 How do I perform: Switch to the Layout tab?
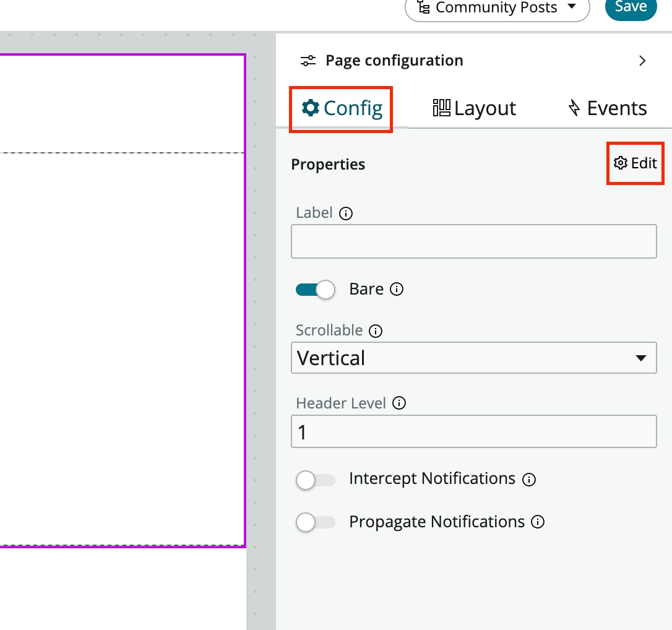click(473, 108)
